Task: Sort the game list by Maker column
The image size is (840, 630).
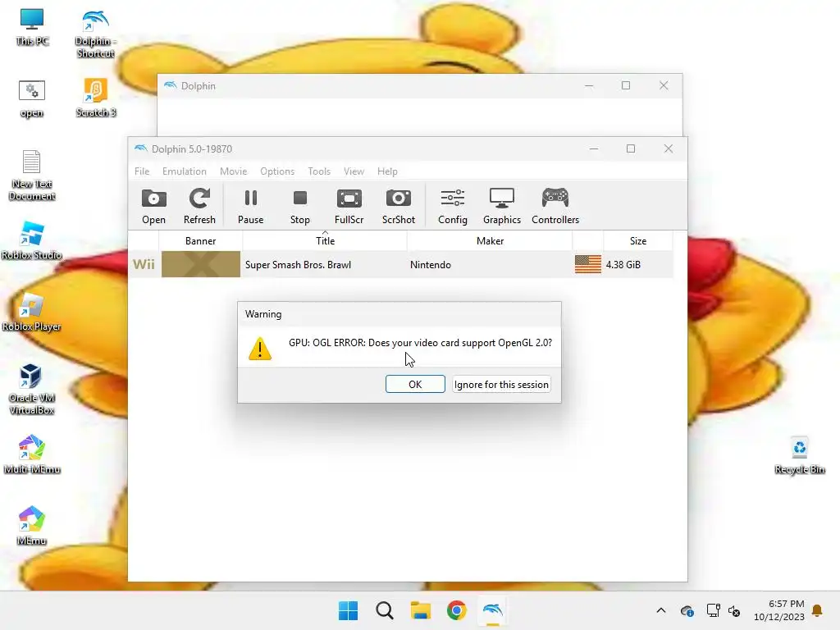Action: click(x=490, y=240)
